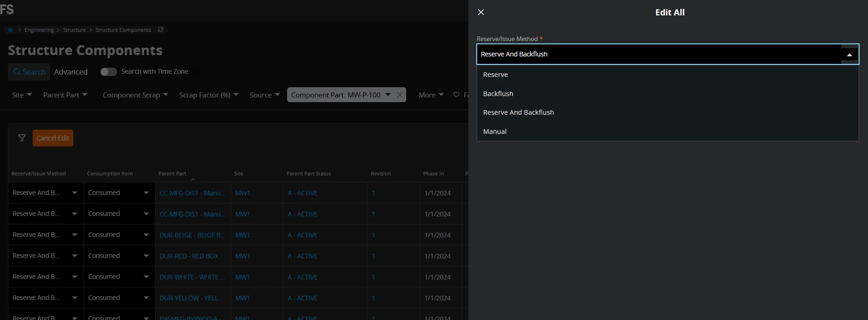The height and width of the screenshot is (320, 868).
Task: Click Parent Part Status column header
Action: pos(309,174)
